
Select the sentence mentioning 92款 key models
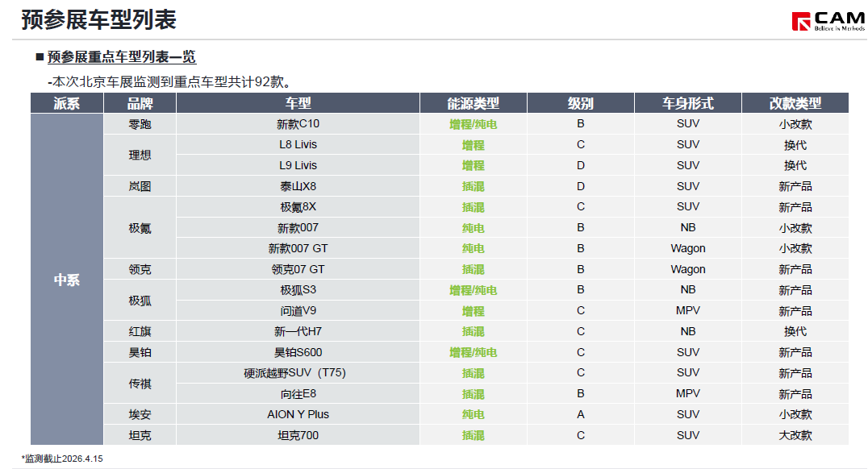click(169, 82)
